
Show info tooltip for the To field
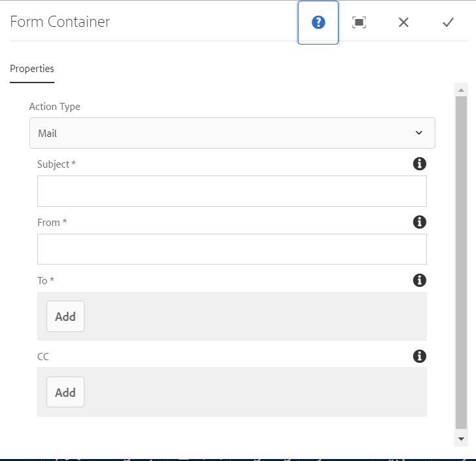(x=420, y=280)
